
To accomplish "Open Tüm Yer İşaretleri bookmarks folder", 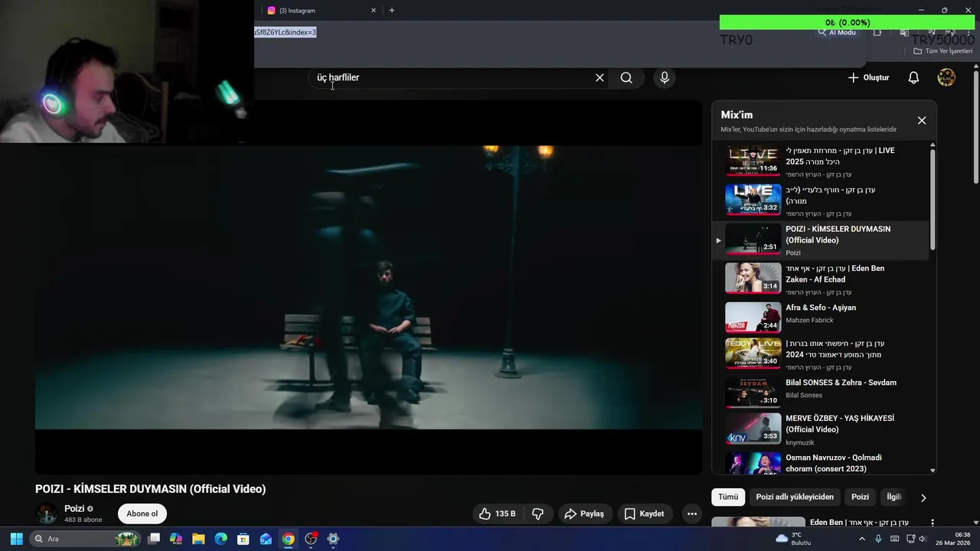I will 942,51.
